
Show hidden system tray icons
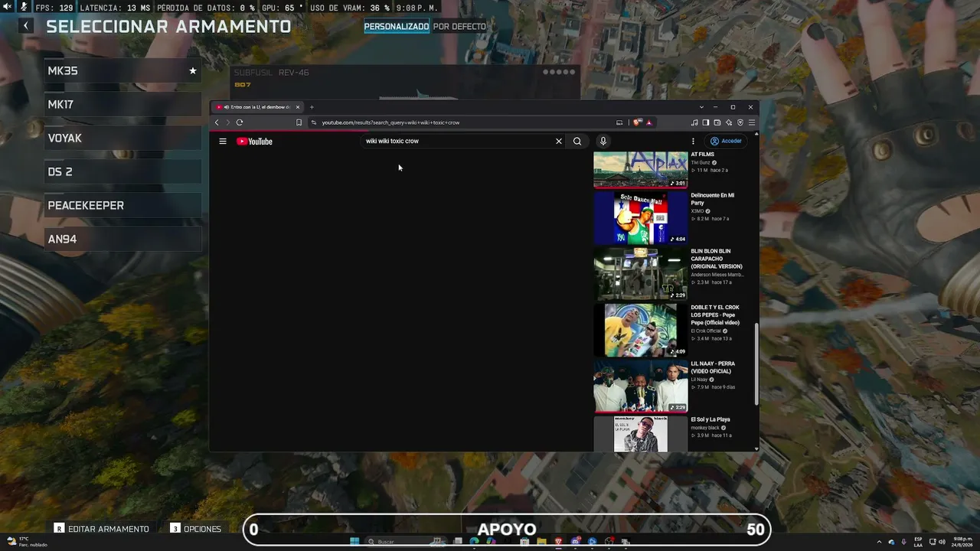(879, 542)
